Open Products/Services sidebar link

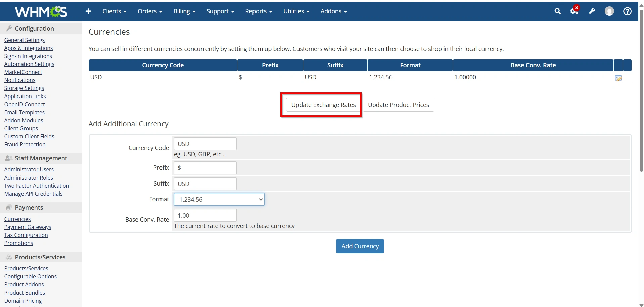26,268
